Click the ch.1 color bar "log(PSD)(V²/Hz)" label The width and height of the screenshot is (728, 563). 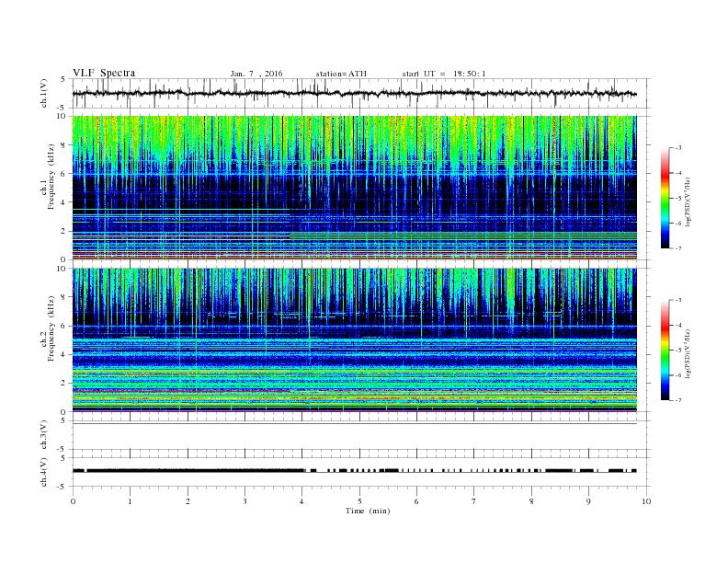point(688,202)
